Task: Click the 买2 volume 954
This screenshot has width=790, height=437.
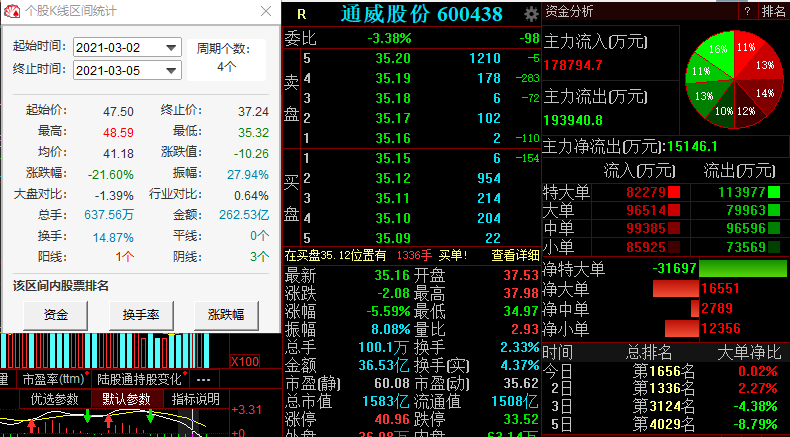Action: (x=489, y=178)
